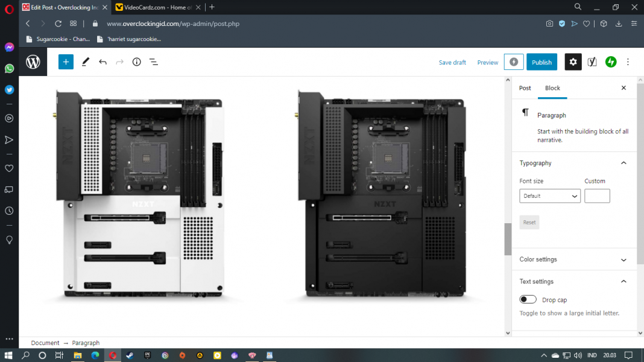The image size is (644, 362).
Task: Toggle the settings gear sidebar
Action: [573, 62]
